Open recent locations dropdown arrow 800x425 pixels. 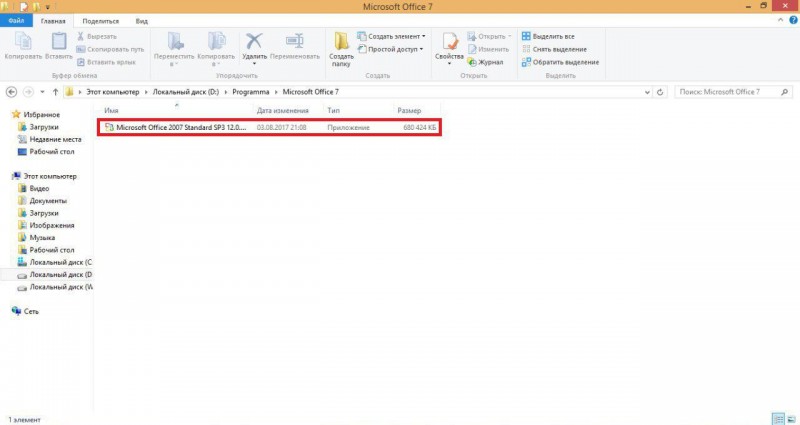pyautogui.click(x=42, y=92)
